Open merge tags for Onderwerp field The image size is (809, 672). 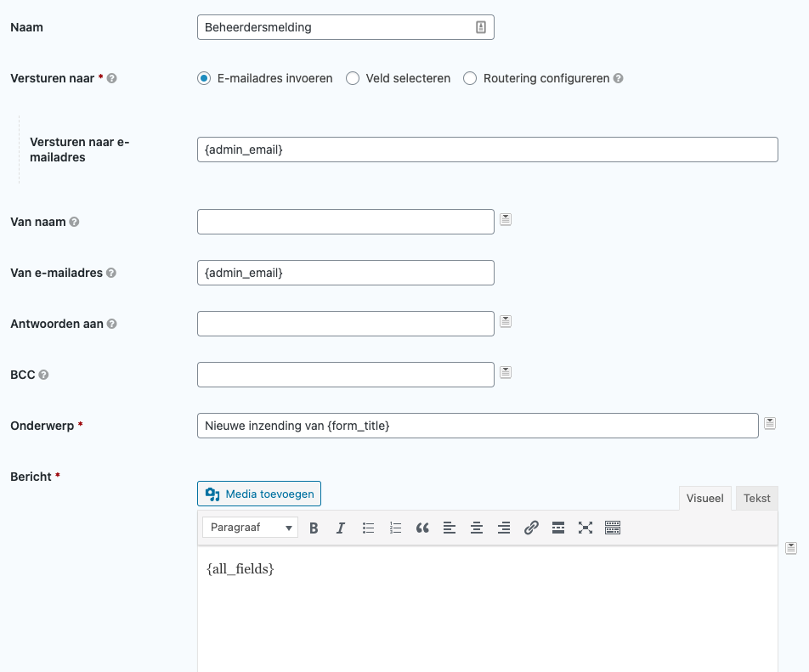[770, 423]
